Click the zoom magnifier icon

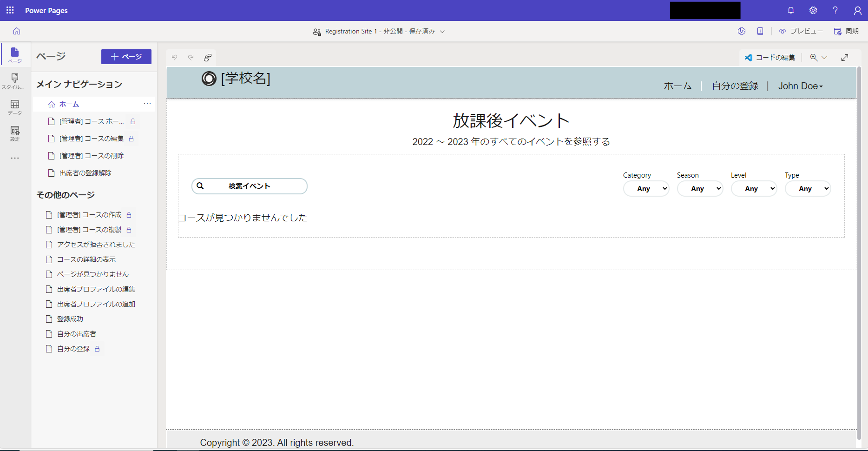click(x=814, y=57)
